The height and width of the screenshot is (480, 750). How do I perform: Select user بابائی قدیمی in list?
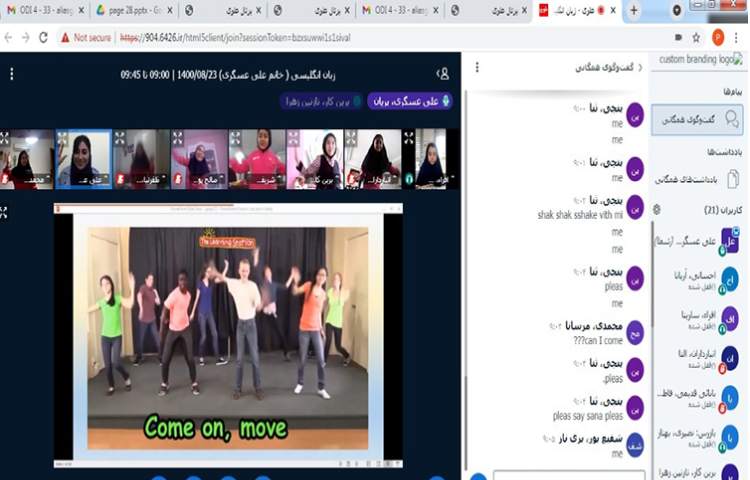point(697,398)
